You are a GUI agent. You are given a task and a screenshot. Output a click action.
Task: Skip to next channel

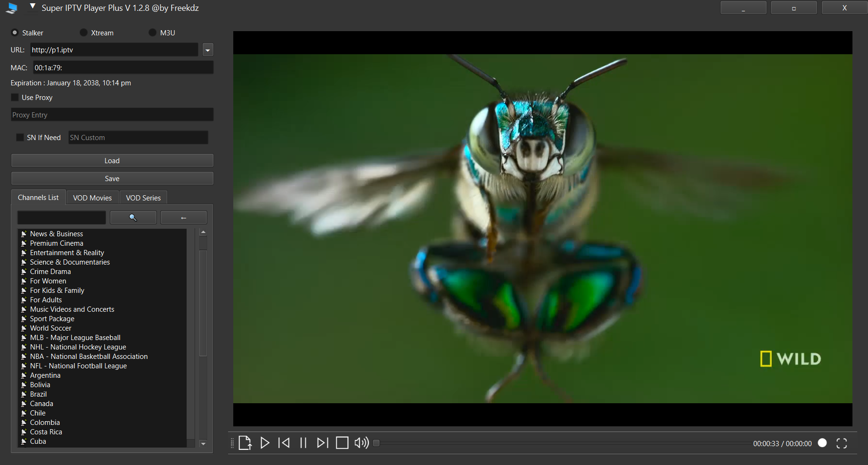(x=322, y=443)
